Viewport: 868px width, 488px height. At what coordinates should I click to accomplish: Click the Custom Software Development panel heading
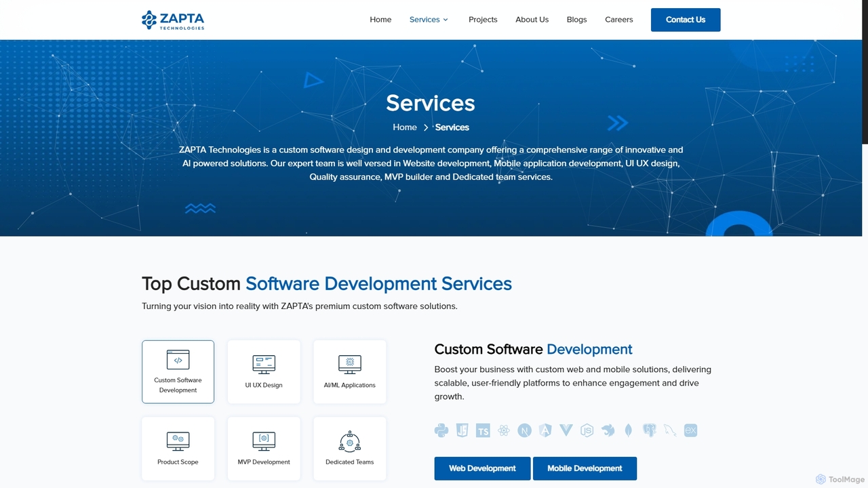(x=533, y=349)
